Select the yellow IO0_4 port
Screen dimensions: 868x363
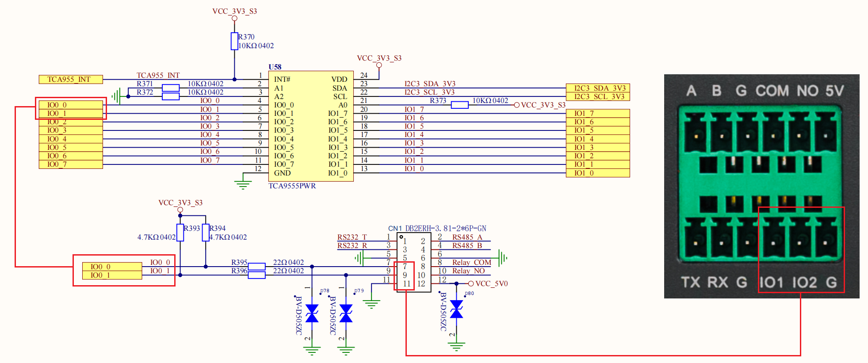[x=71, y=139]
